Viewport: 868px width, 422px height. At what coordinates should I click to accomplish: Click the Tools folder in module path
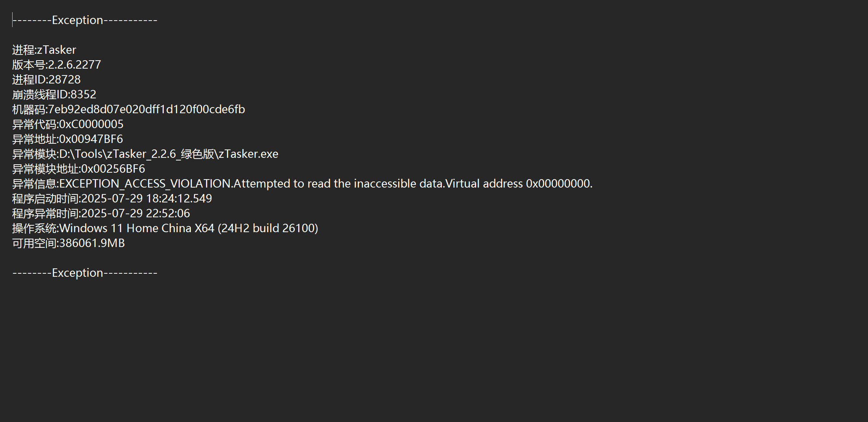89,154
